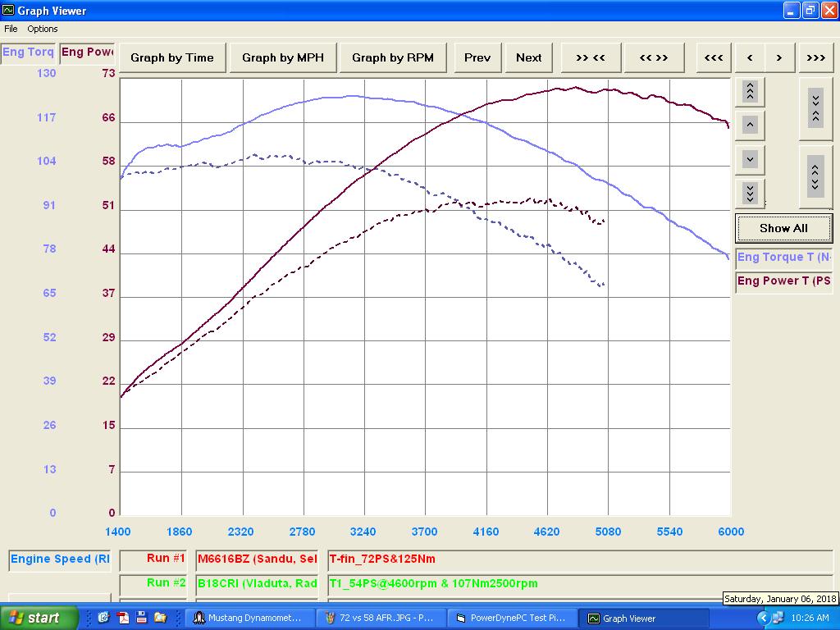The width and height of the screenshot is (840, 630).
Task: Select the M6616BZ (Sandu) run name field
Action: [257, 559]
